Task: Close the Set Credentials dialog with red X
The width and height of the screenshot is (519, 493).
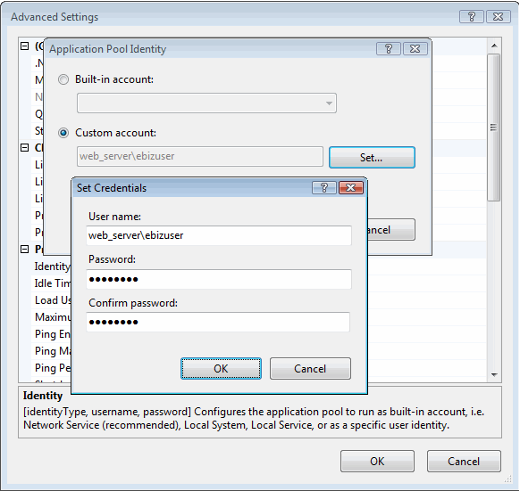Action: pyautogui.click(x=351, y=188)
